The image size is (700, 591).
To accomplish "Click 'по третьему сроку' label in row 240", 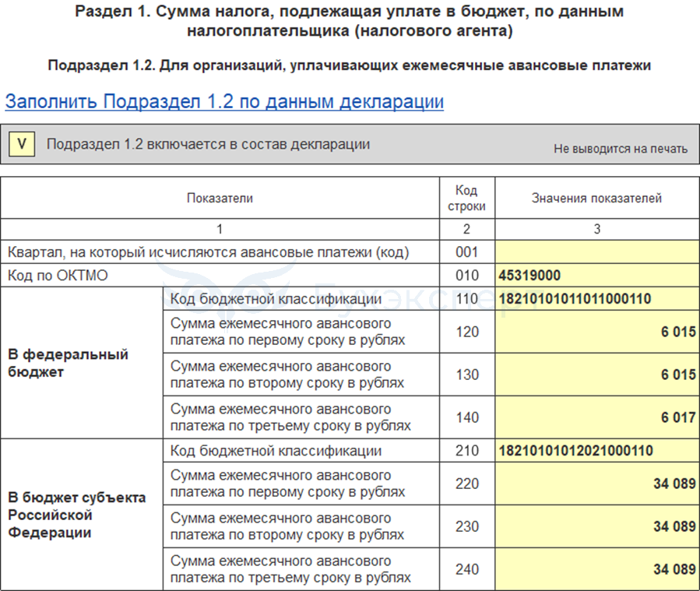I will click(x=290, y=569).
